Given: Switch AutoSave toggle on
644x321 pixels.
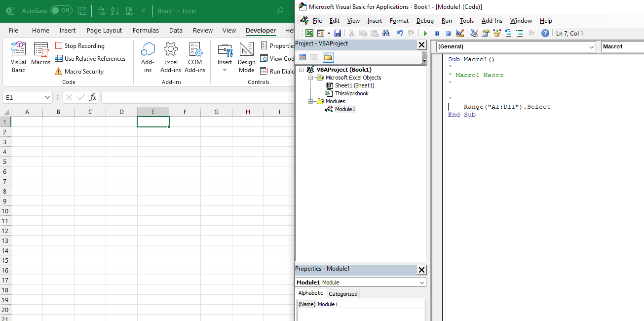Looking at the screenshot, I should point(60,10).
